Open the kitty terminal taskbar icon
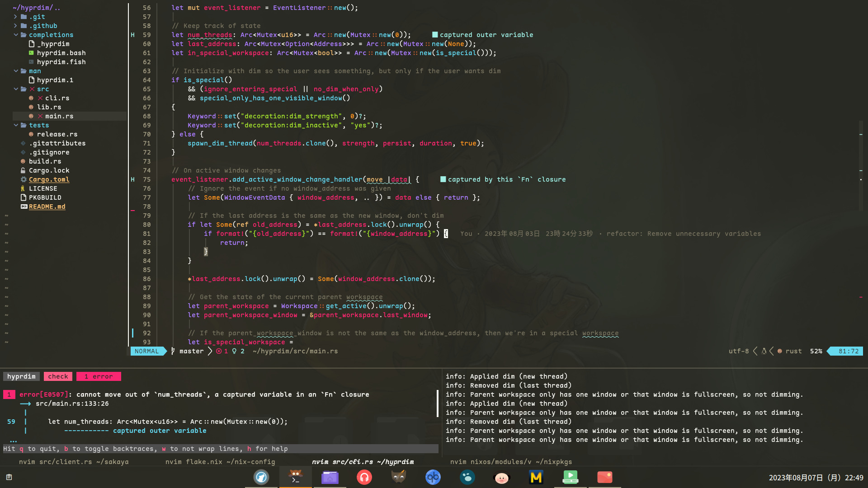 [296, 477]
